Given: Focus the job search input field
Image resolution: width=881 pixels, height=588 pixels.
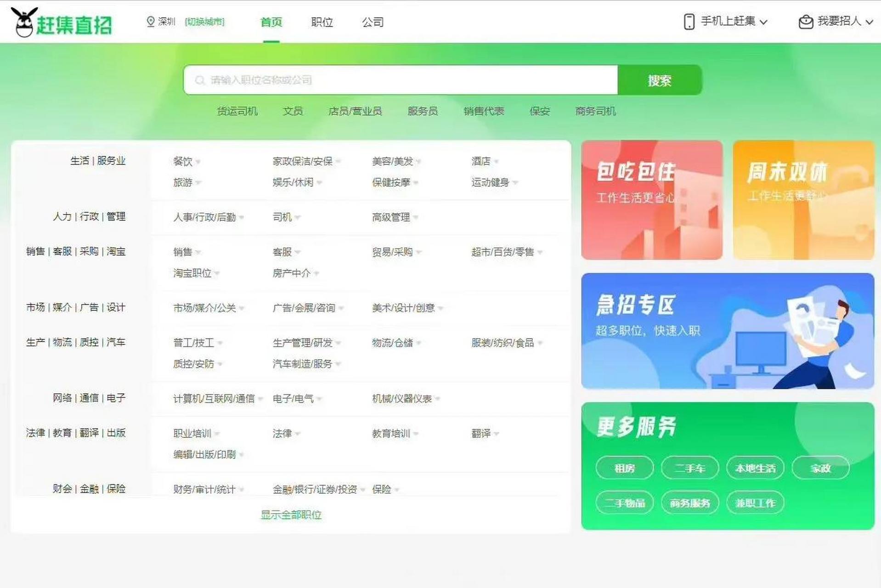Looking at the screenshot, I should tap(401, 80).
